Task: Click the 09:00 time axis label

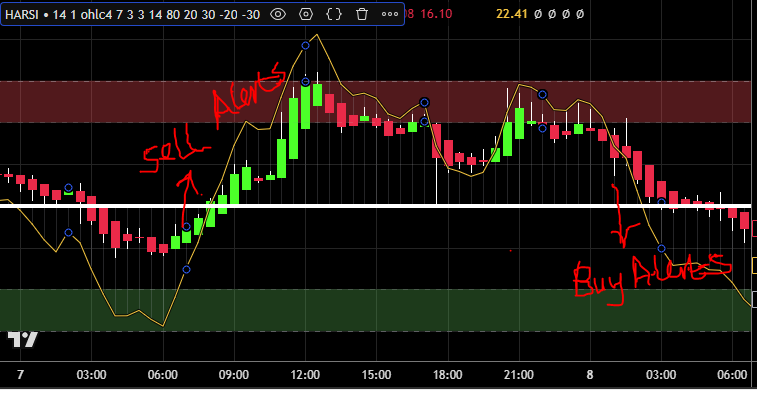Action: point(234,375)
